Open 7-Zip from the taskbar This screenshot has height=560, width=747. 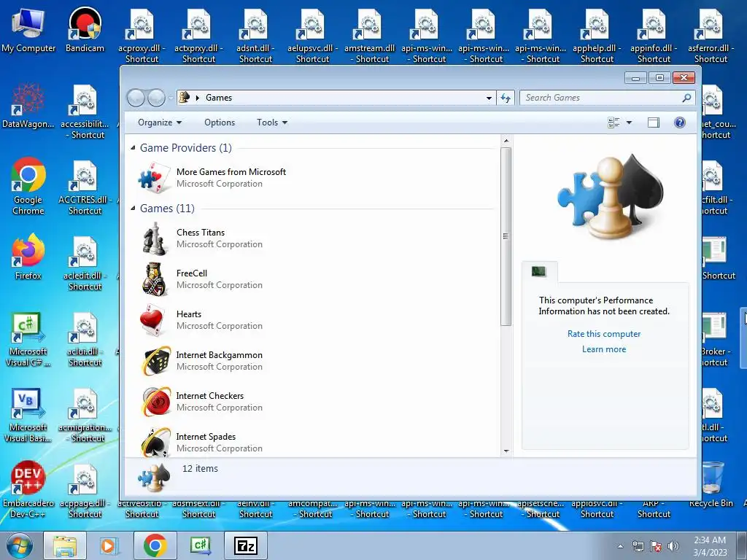pyautogui.click(x=246, y=545)
